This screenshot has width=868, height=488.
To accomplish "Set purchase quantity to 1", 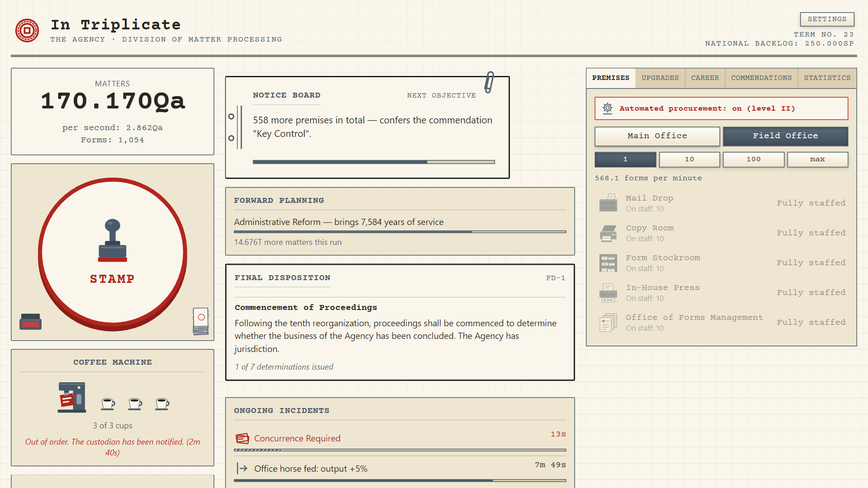I will point(625,160).
